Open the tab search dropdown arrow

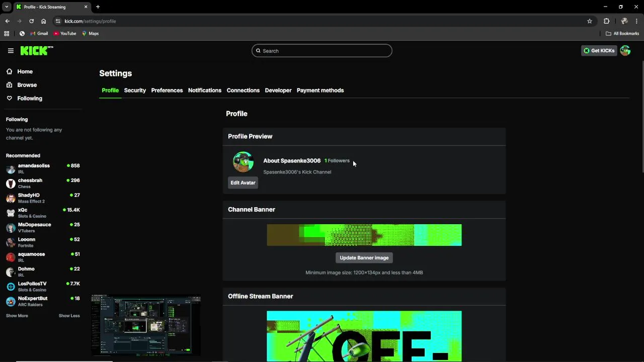coord(7,7)
